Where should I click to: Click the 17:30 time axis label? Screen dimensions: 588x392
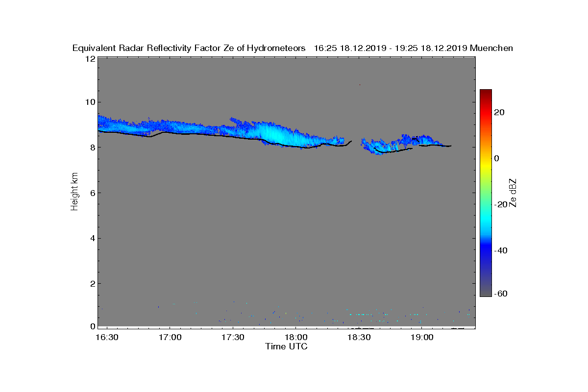233,338
